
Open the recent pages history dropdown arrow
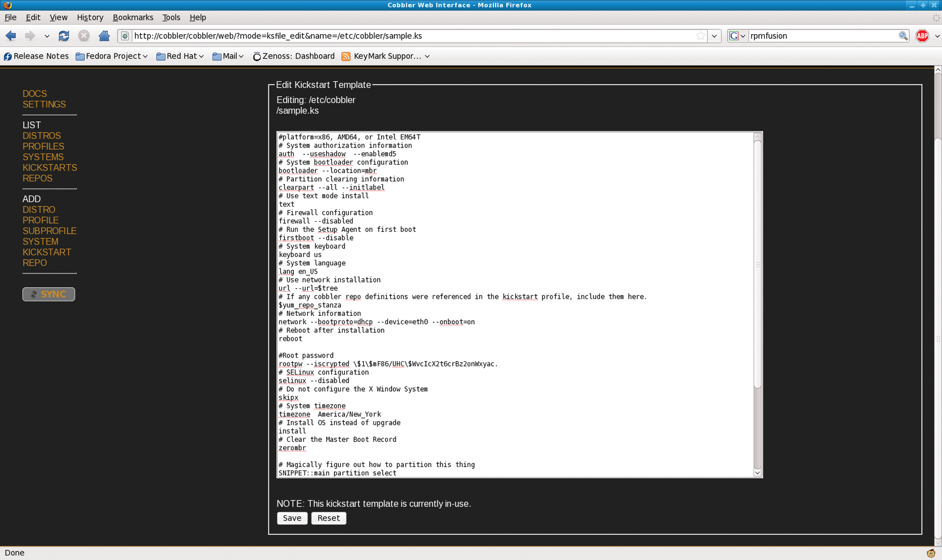47,36
